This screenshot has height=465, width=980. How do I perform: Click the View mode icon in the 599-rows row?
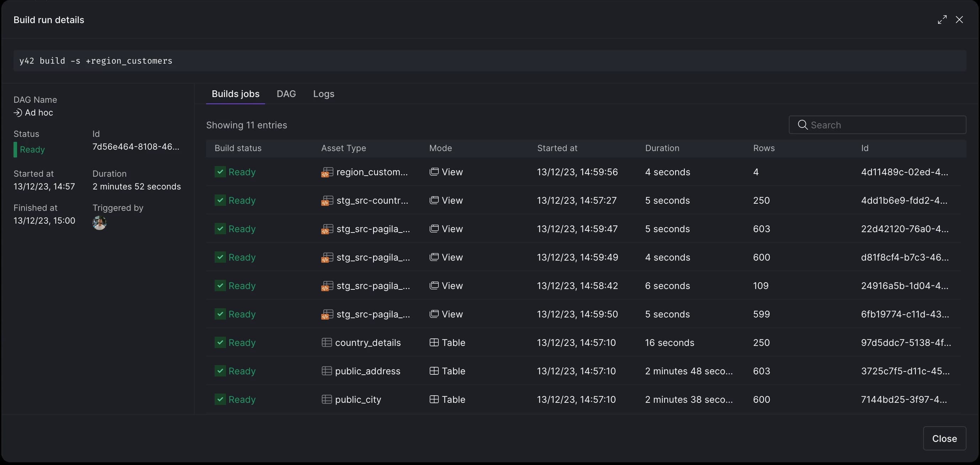pyautogui.click(x=434, y=314)
